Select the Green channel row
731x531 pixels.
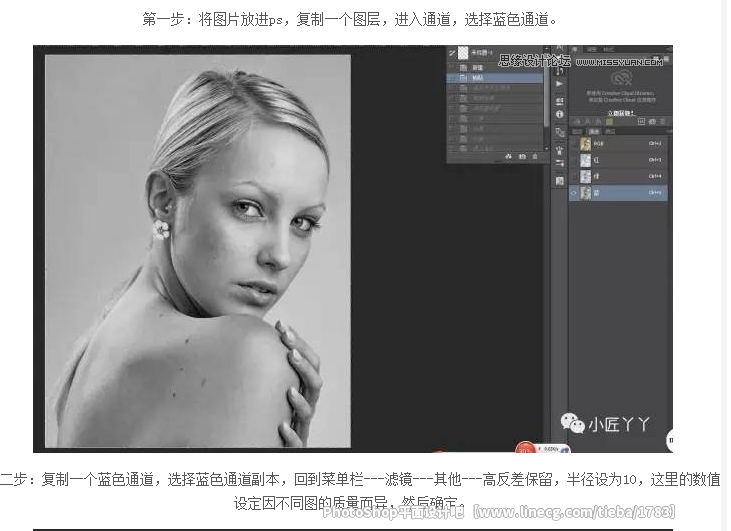[618, 177]
